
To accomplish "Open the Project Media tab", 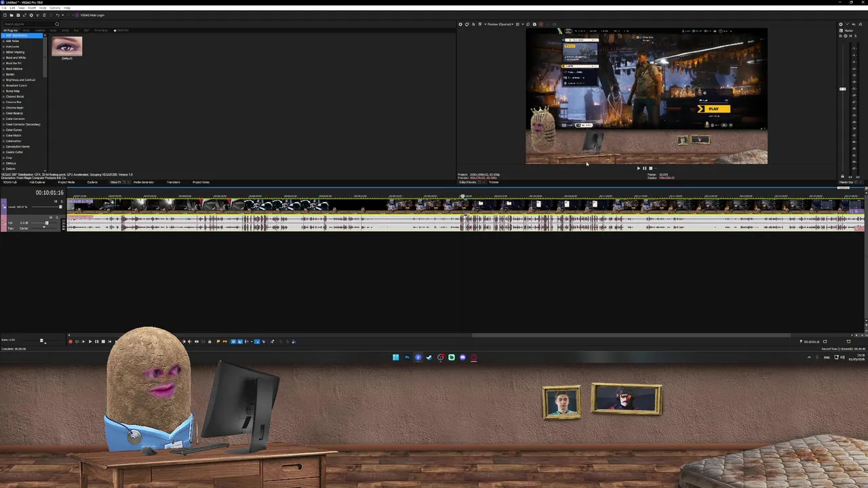I will (x=66, y=182).
